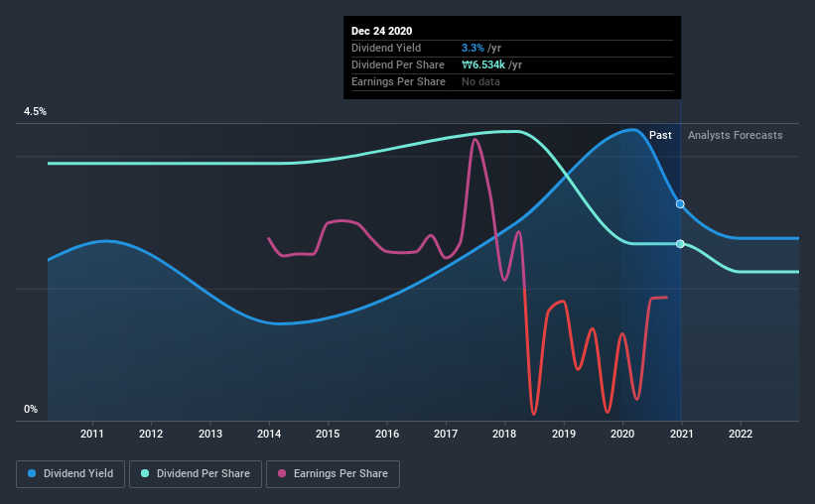
Task: Click the 4.5% y-axis label
Action: click(x=35, y=112)
